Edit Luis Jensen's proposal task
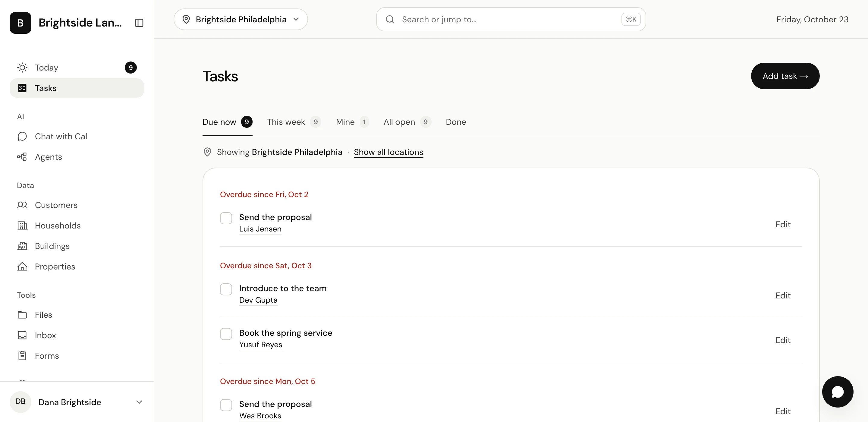This screenshot has width=868, height=422. pos(783,225)
